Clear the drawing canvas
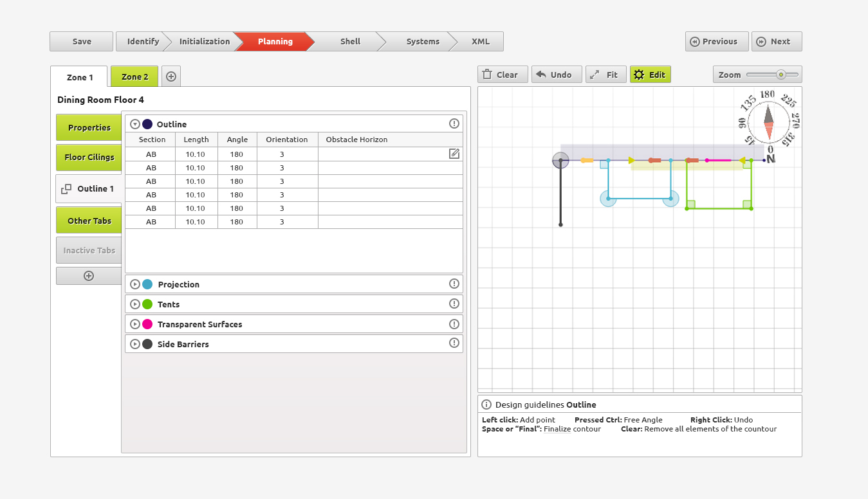The image size is (868, 499). click(502, 75)
